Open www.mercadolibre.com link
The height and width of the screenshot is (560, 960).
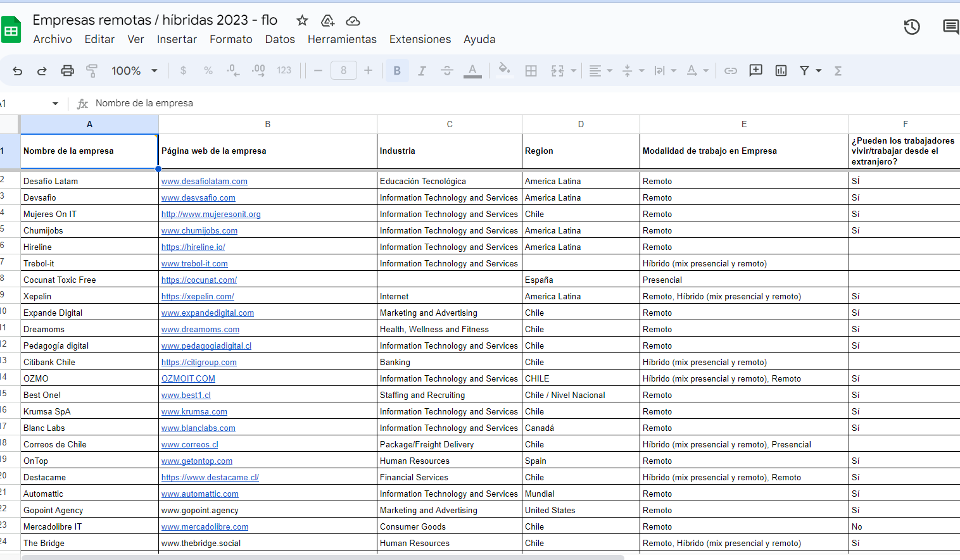[x=205, y=526]
